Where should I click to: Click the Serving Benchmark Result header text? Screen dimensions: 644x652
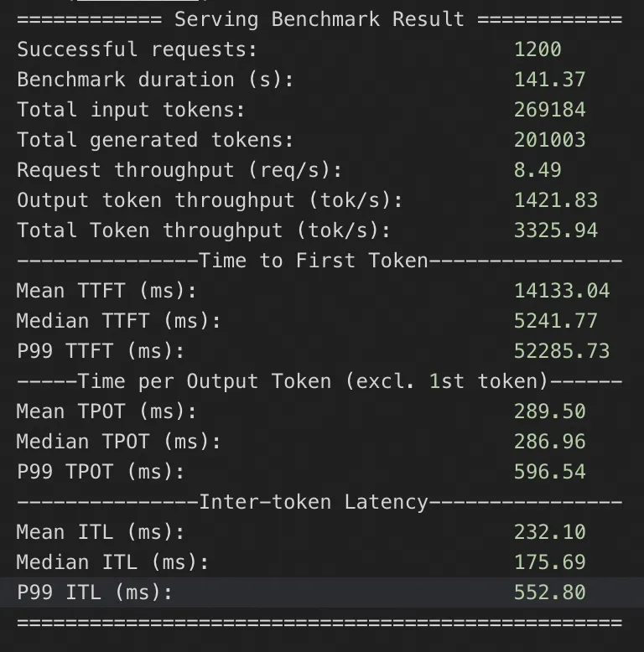point(319,19)
